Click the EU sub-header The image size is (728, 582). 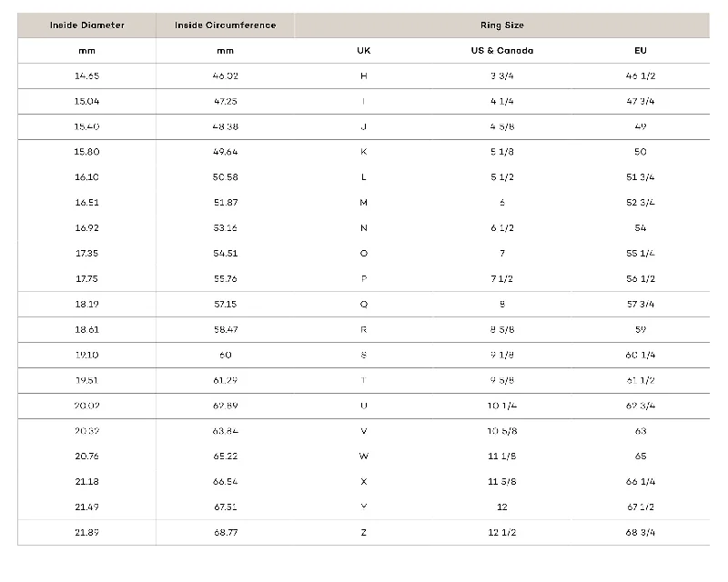pyautogui.click(x=641, y=51)
